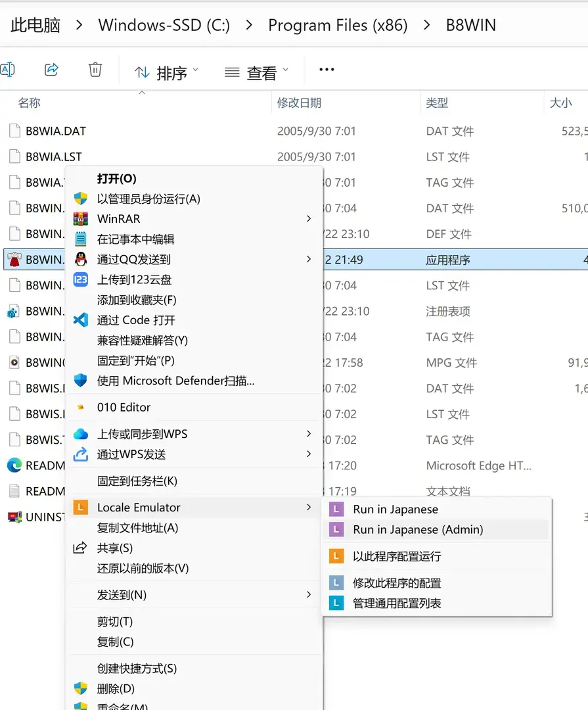The width and height of the screenshot is (588, 710).
Task: Sort by the 大小 column header
Action: [561, 103]
